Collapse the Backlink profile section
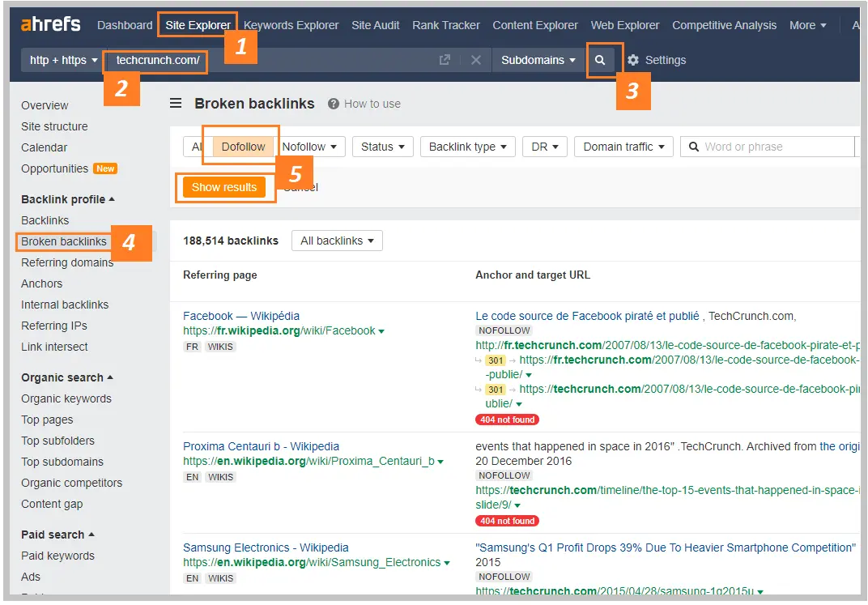The height and width of the screenshot is (605, 868). (67, 199)
